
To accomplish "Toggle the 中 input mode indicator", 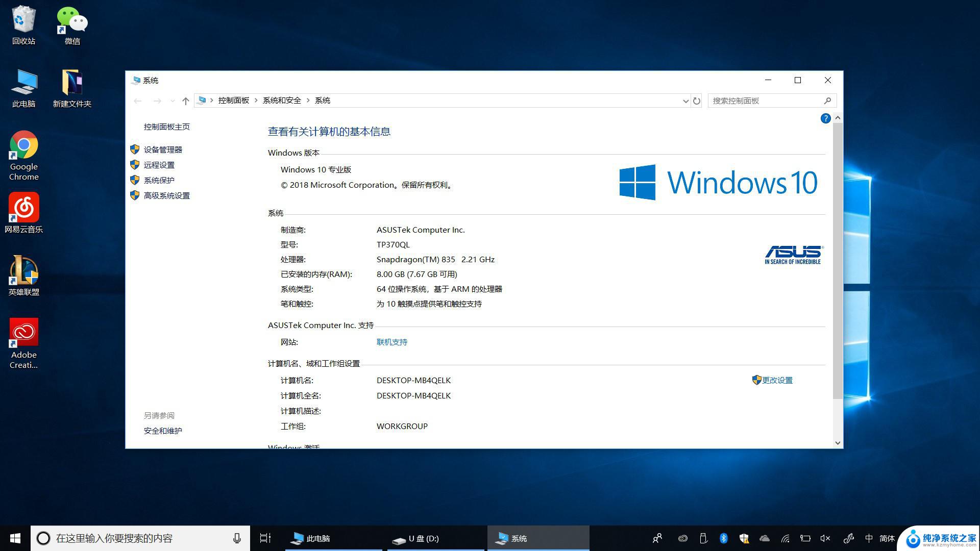I will (x=869, y=538).
